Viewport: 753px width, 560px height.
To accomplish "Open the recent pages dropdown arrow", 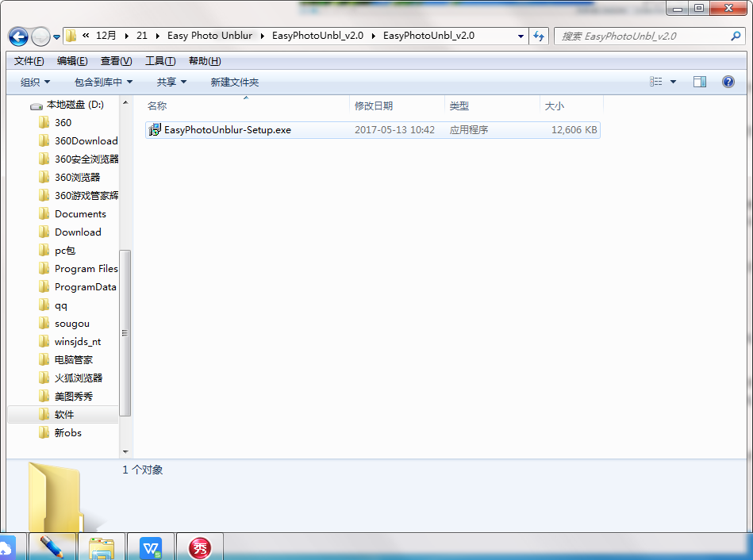I will pyautogui.click(x=56, y=37).
